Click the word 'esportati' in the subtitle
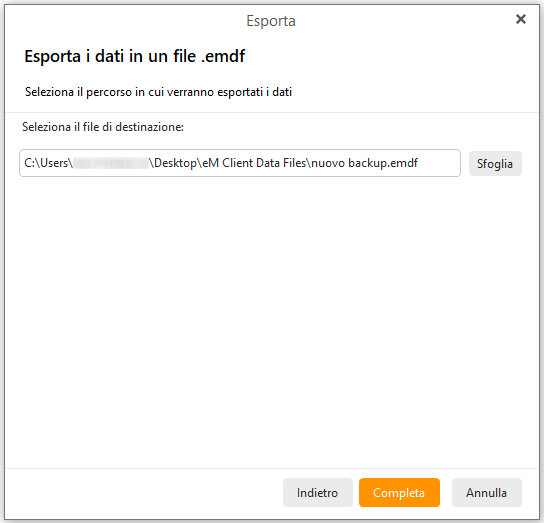 [x=239, y=92]
